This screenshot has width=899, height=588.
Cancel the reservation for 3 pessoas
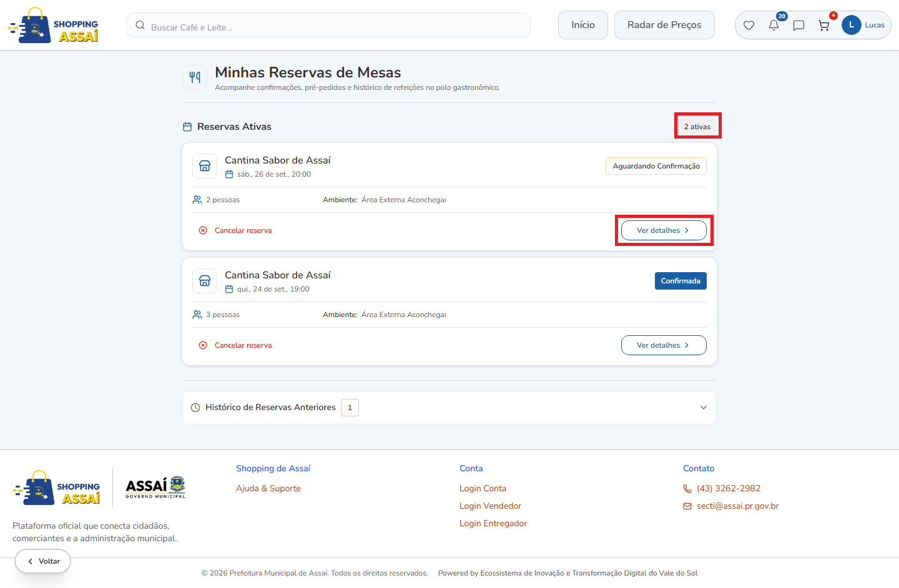[x=235, y=345]
